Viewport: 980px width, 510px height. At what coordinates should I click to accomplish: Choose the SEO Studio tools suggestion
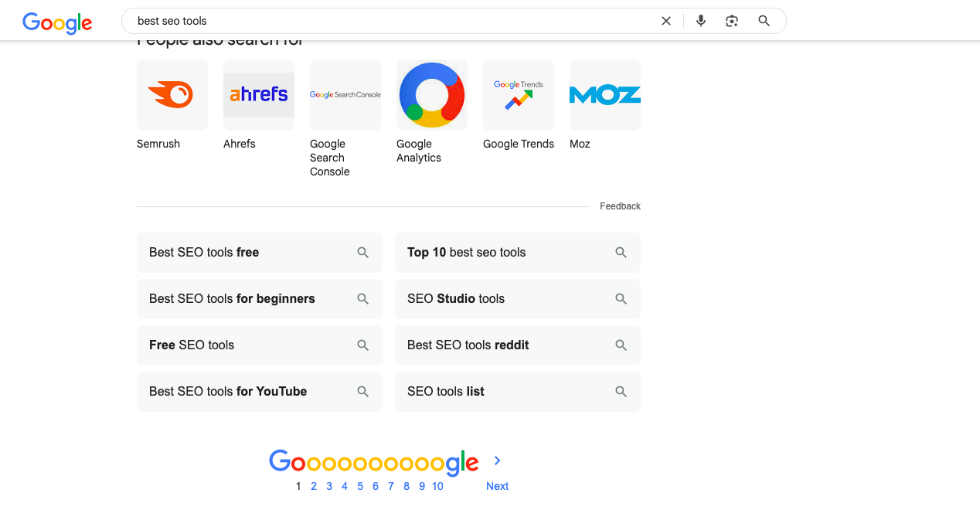click(x=518, y=299)
